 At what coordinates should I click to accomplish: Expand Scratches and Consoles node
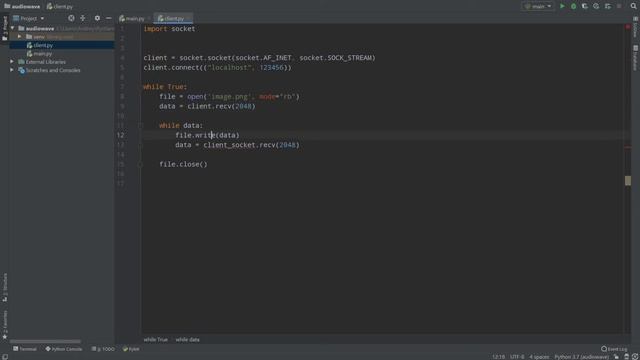(x=12, y=70)
